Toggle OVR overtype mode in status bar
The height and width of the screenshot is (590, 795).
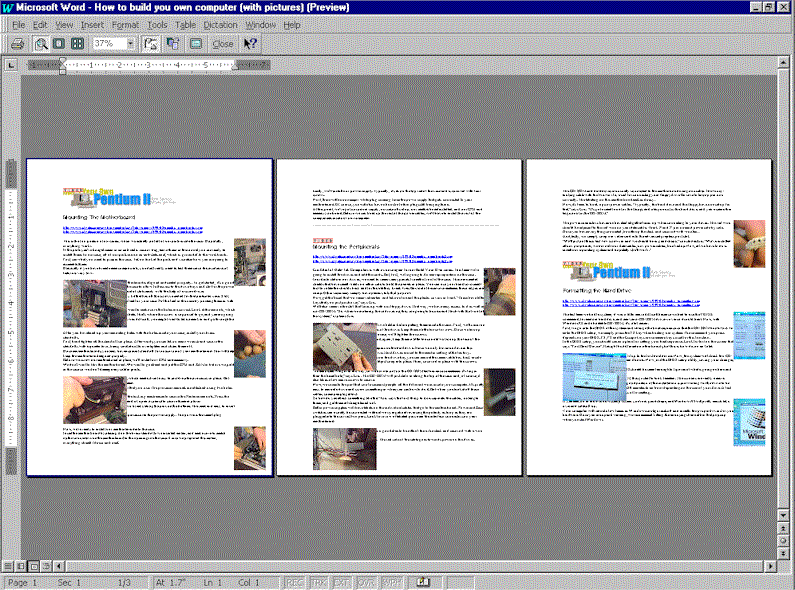pos(364,582)
